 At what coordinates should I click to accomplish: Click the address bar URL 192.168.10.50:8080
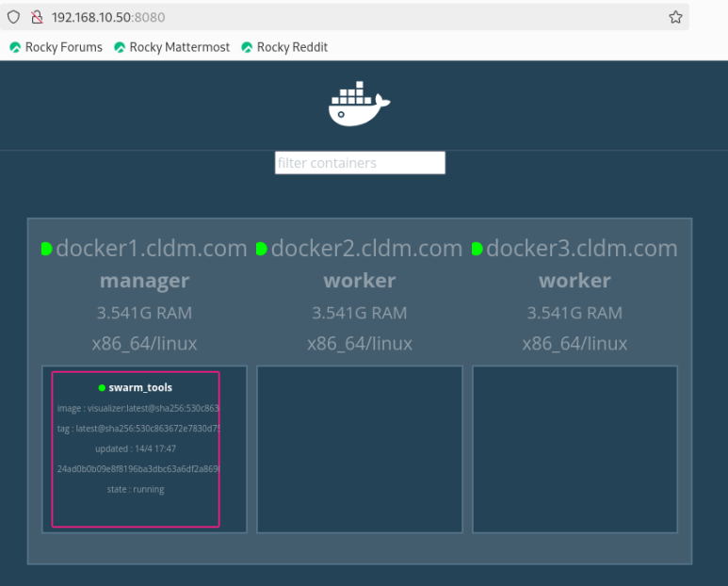click(x=108, y=17)
